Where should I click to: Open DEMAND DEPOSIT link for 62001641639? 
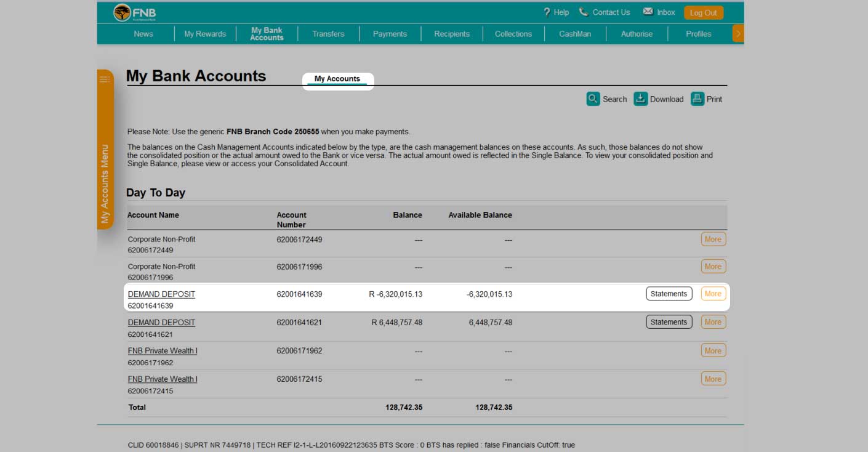161,294
